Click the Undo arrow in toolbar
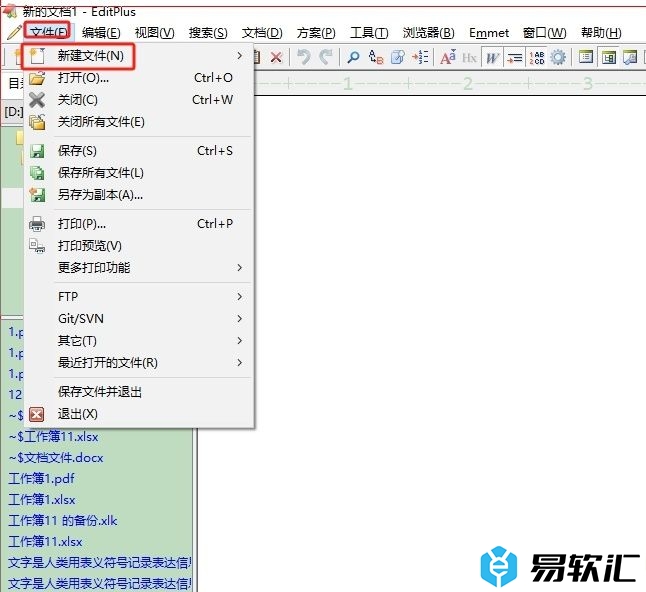The width and height of the screenshot is (646, 592). click(x=304, y=57)
